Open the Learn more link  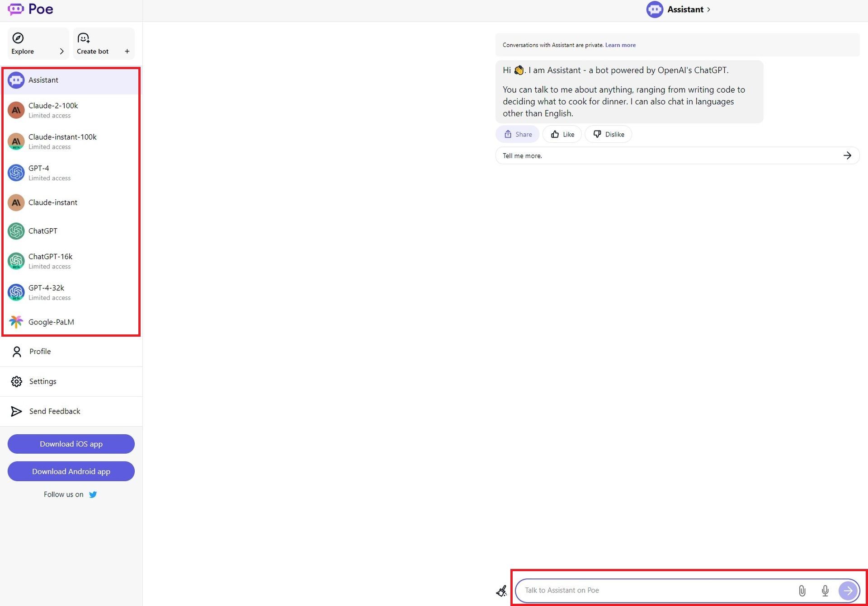[620, 45]
